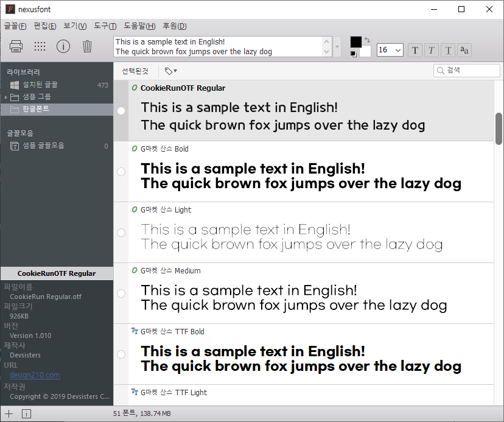504x422 pixels.
Task: Toggle info panel icon in status bar
Action: [26, 413]
